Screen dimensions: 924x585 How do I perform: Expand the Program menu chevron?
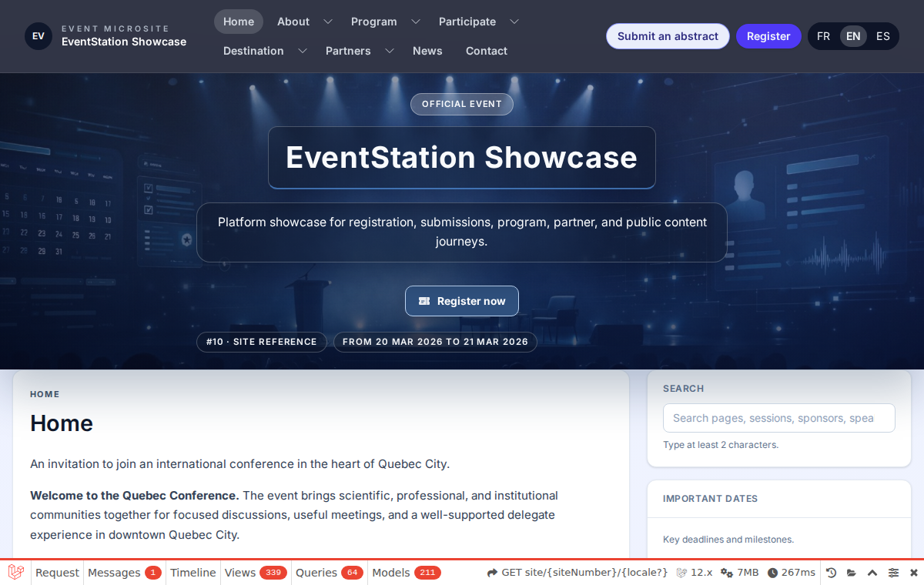coord(416,22)
